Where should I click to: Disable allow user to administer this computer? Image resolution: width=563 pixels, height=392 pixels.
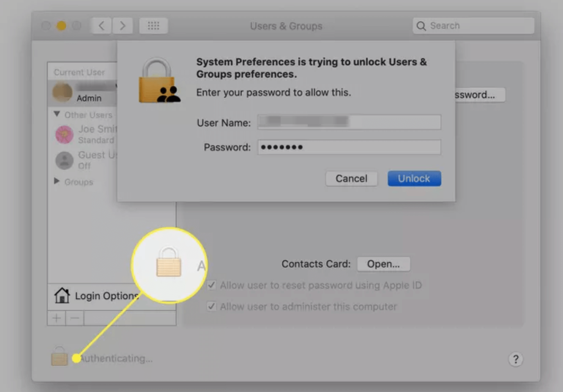tap(211, 306)
